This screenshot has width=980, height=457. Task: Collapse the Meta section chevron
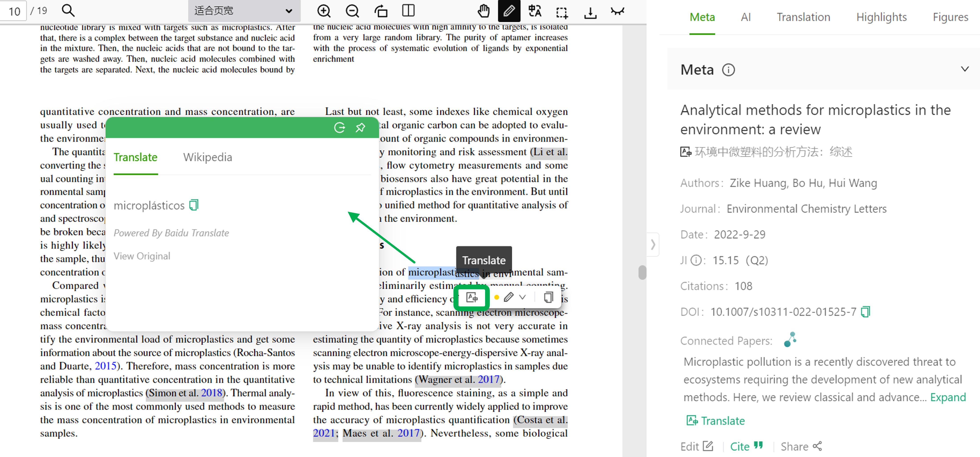pyautogui.click(x=964, y=69)
